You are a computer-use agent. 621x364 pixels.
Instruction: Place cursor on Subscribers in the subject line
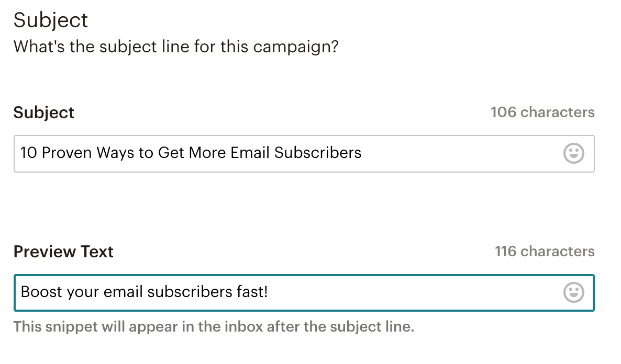[318, 153]
